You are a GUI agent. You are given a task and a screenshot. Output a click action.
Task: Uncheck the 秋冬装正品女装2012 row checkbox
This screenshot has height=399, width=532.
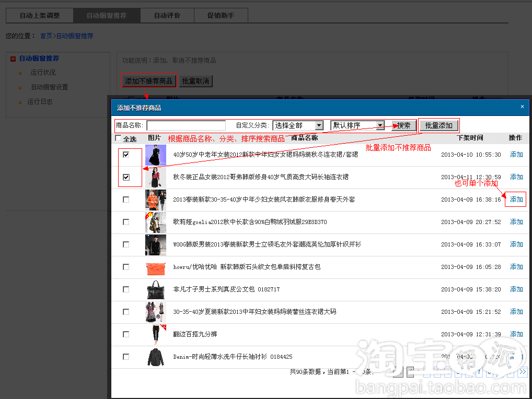click(126, 177)
